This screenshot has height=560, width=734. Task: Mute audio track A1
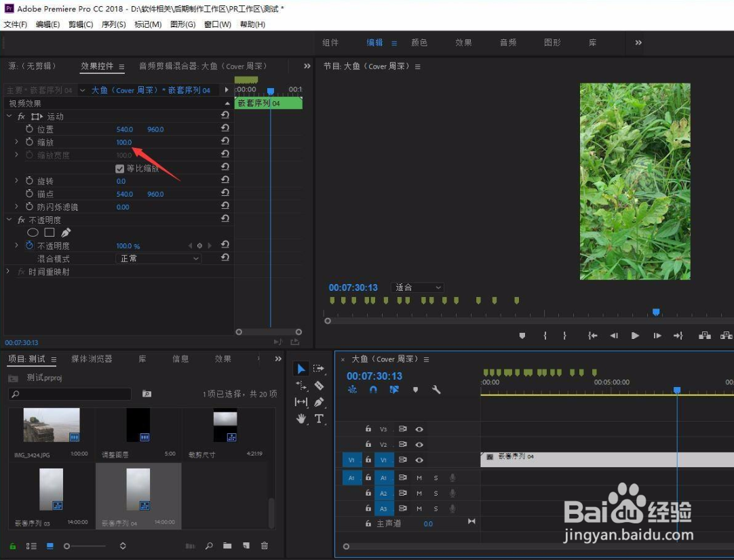419,478
